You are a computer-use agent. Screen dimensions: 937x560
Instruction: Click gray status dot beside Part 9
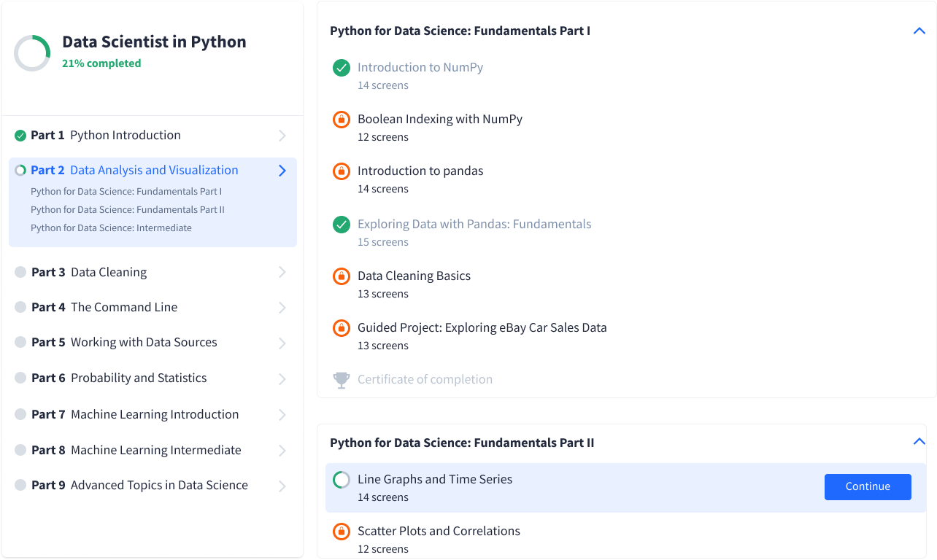(20, 486)
